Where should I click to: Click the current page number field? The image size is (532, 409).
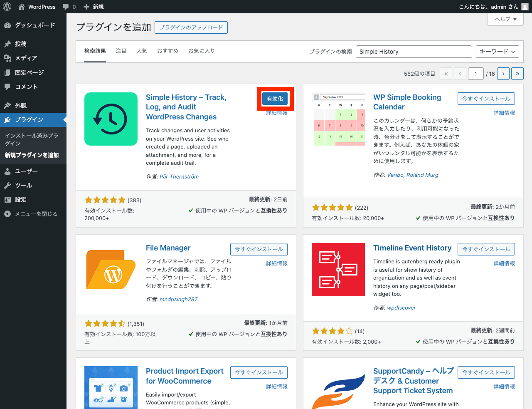coord(476,74)
